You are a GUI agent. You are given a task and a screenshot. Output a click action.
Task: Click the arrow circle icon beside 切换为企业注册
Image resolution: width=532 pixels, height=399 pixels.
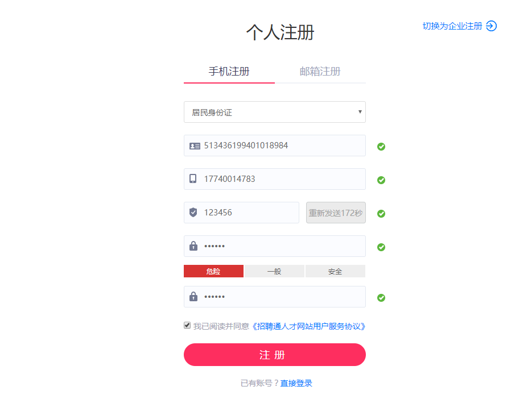coord(492,26)
